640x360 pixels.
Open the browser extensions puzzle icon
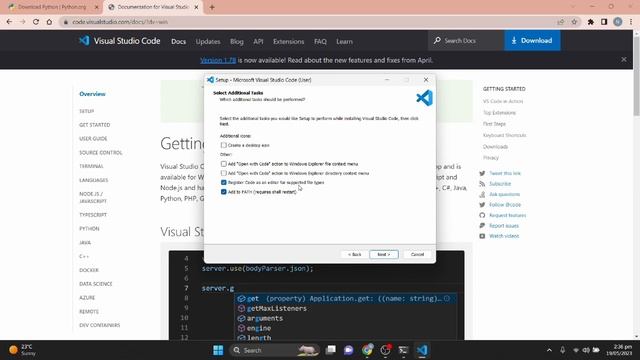[x=591, y=22]
